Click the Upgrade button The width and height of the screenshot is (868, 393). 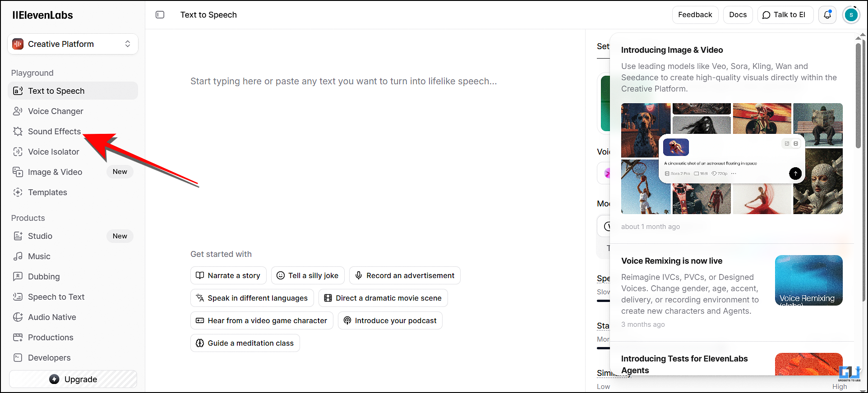coord(73,379)
